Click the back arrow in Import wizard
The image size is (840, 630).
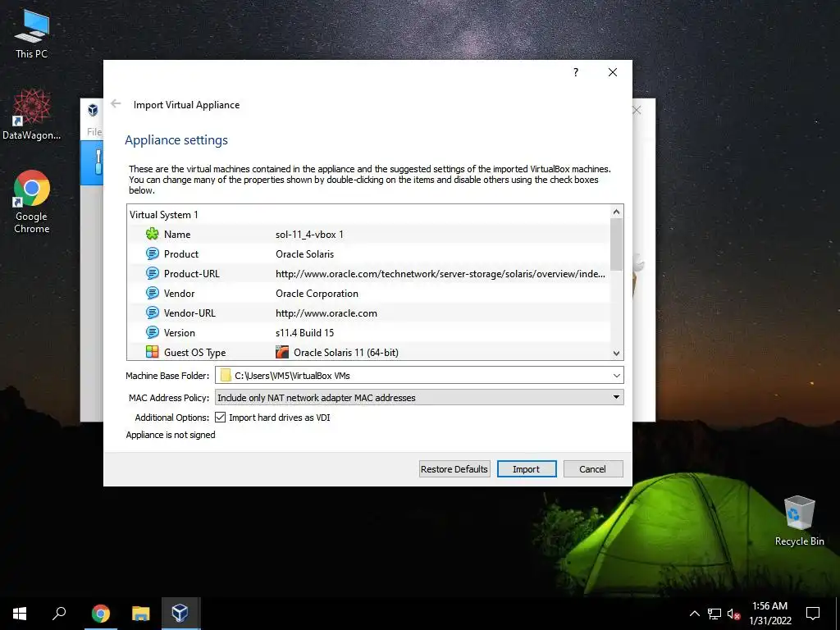(116, 104)
